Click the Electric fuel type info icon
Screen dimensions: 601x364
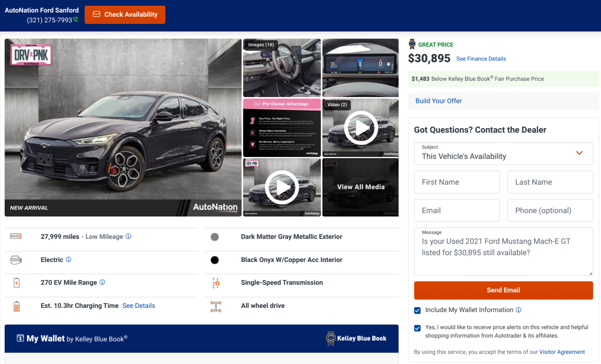point(68,259)
